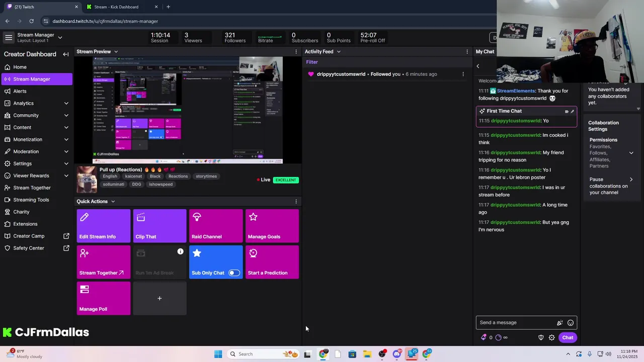This screenshot has height=362, width=644.
Task: Open Stream Preview options menu
Action: click(296, 52)
